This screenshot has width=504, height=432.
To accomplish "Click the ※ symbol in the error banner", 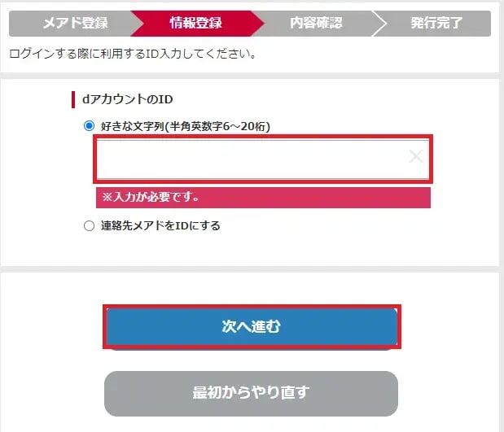I will click(x=106, y=197).
